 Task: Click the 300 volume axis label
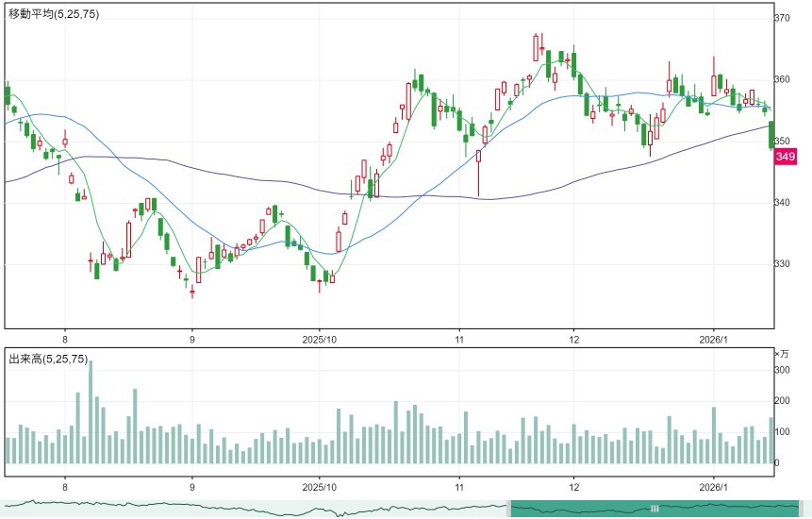tap(782, 370)
